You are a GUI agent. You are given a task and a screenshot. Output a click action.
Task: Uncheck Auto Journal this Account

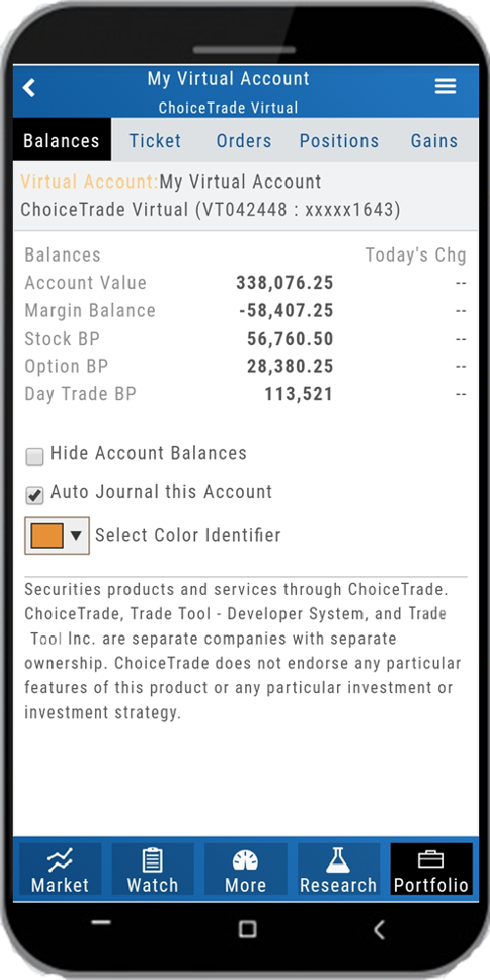33,496
